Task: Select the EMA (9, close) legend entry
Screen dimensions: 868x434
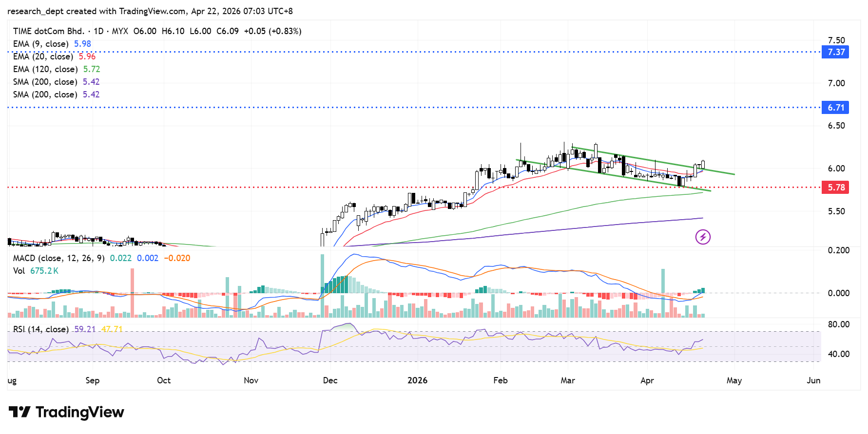Action: click(x=40, y=44)
